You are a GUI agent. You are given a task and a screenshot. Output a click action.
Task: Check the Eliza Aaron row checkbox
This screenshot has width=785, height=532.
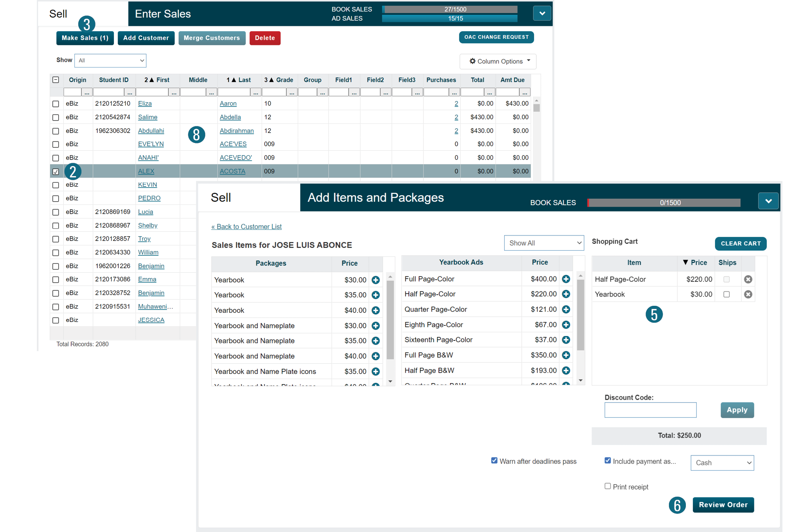tap(56, 104)
